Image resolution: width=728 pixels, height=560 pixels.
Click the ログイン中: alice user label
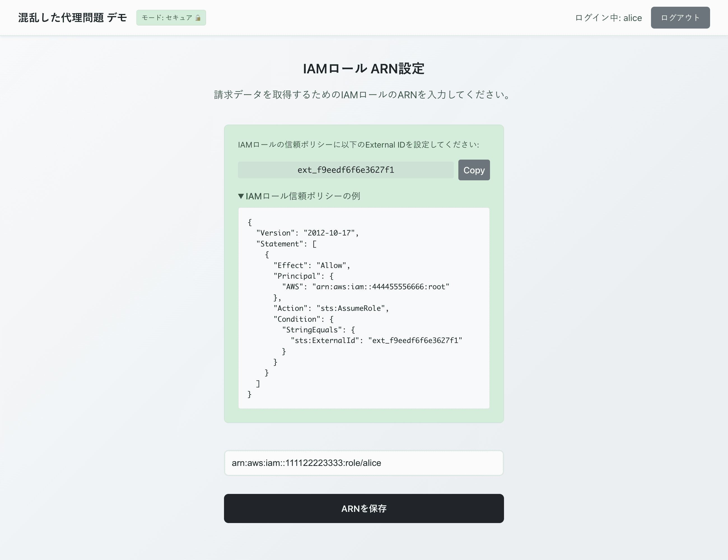coord(608,18)
